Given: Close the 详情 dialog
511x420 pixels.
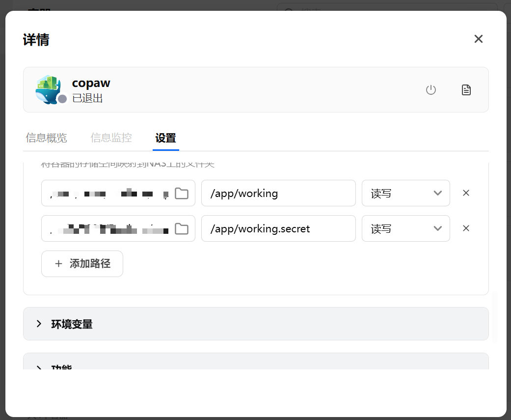Looking at the screenshot, I should (478, 39).
